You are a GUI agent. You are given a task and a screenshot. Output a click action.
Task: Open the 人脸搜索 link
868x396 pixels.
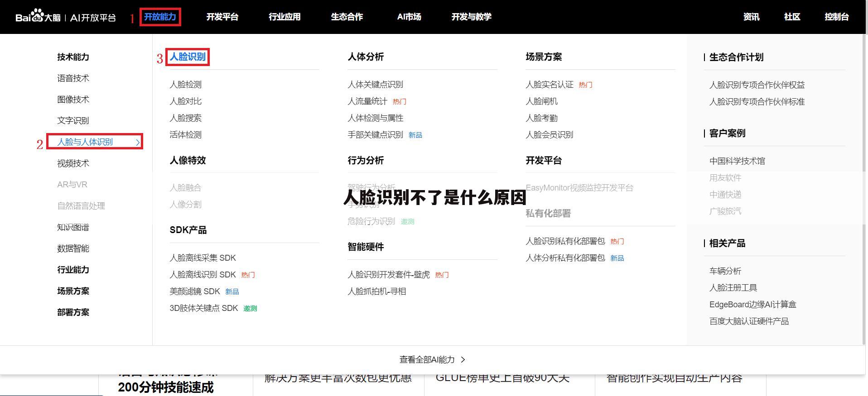pos(185,118)
